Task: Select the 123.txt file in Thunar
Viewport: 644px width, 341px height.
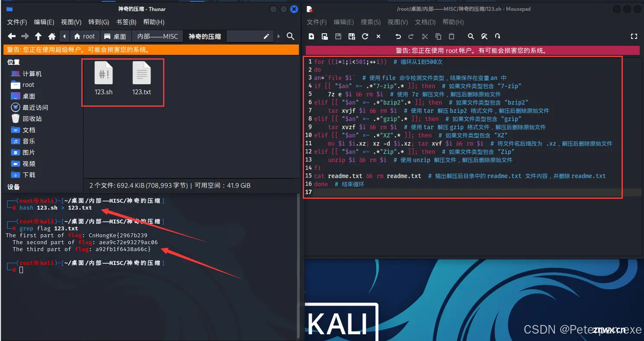Action: pos(141,78)
